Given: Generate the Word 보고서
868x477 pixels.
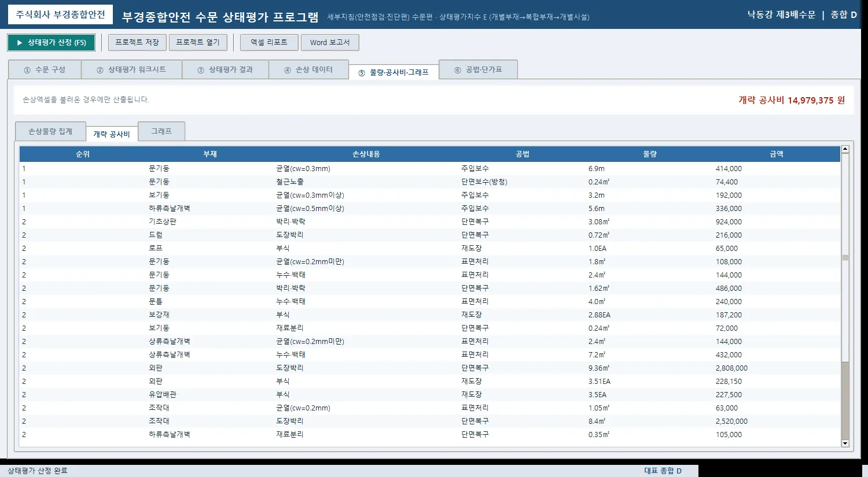Looking at the screenshot, I should coord(330,43).
